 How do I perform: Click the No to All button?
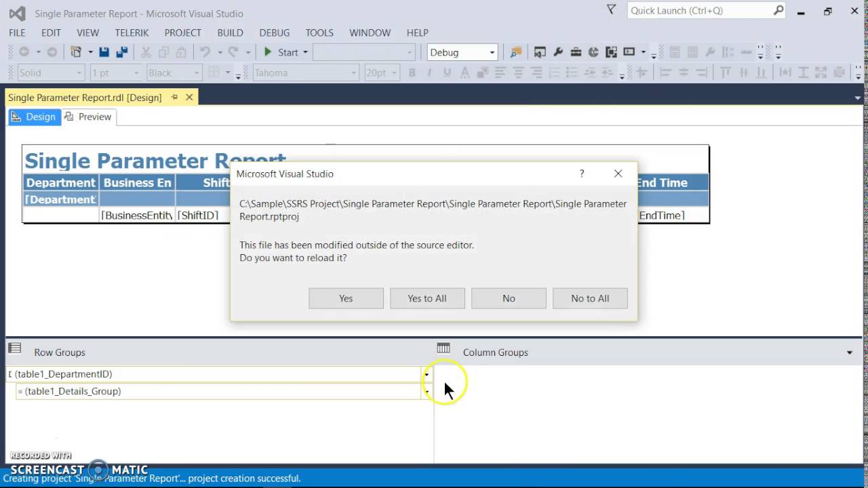click(x=590, y=298)
